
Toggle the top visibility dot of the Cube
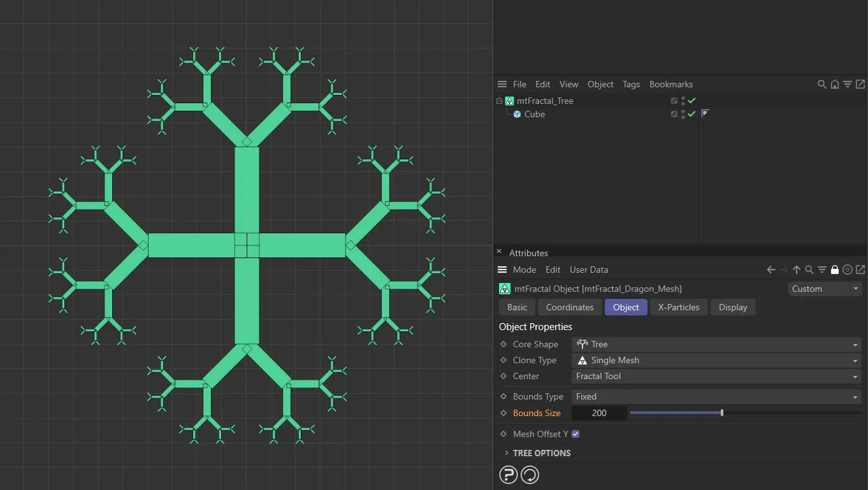pyautogui.click(x=682, y=112)
